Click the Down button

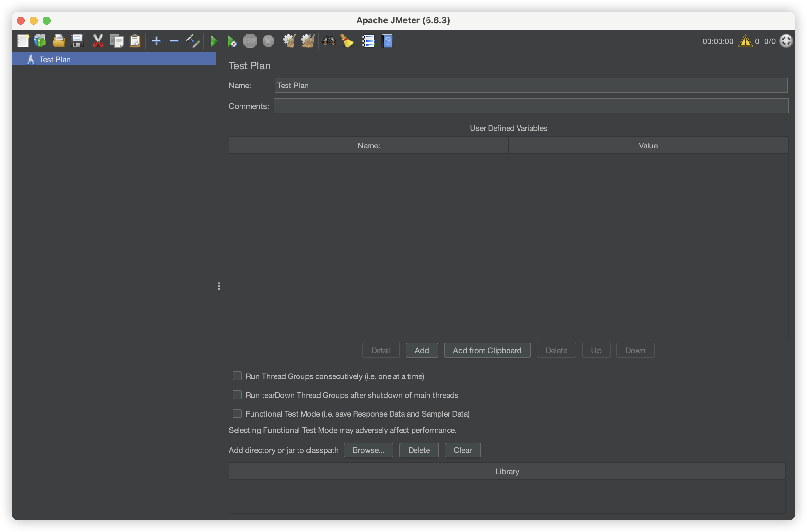pyautogui.click(x=635, y=350)
